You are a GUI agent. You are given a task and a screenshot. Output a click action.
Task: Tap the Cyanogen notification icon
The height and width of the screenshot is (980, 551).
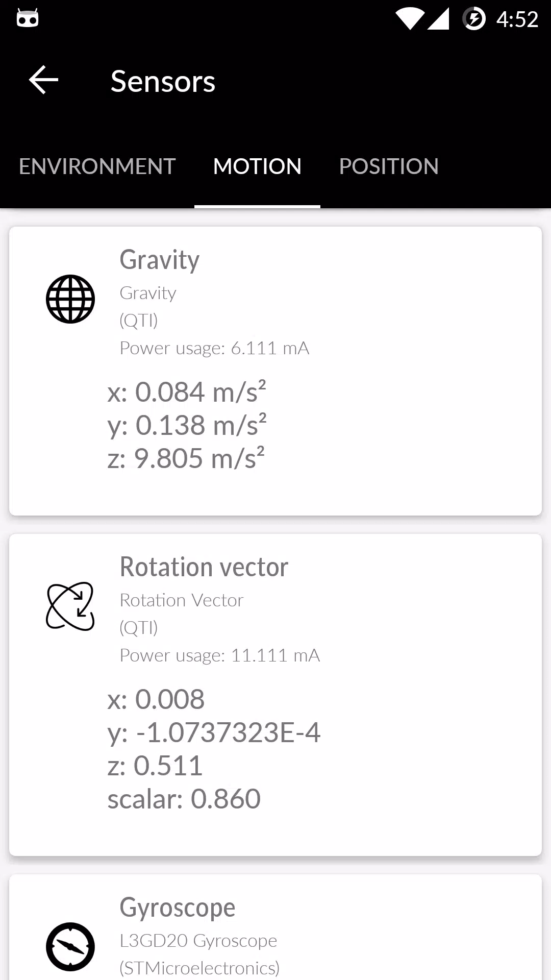click(28, 19)
